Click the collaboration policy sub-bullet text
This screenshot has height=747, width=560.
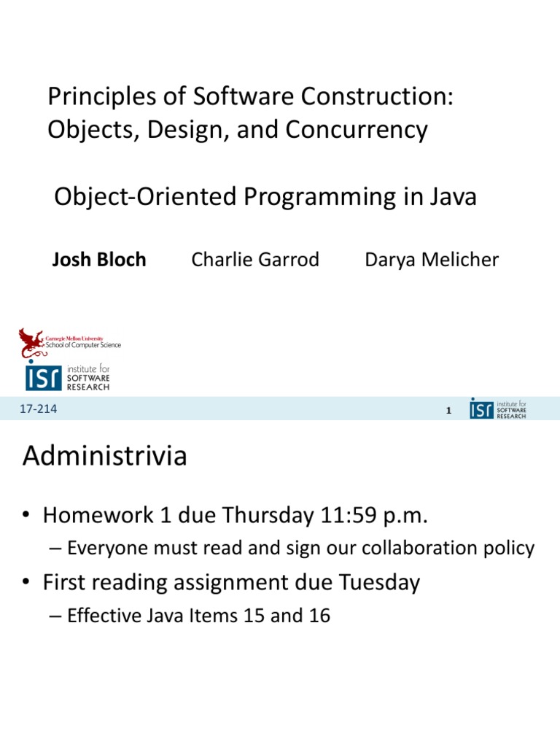point(300,549)
